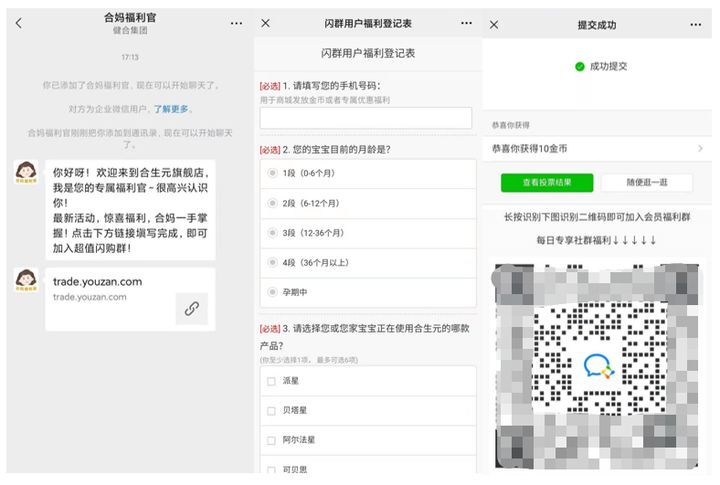This screenshot has width=720, height=485.
Task: Click the 长按识别下图 instruction text
Action: pyautogui.click(x=597, y=217)
